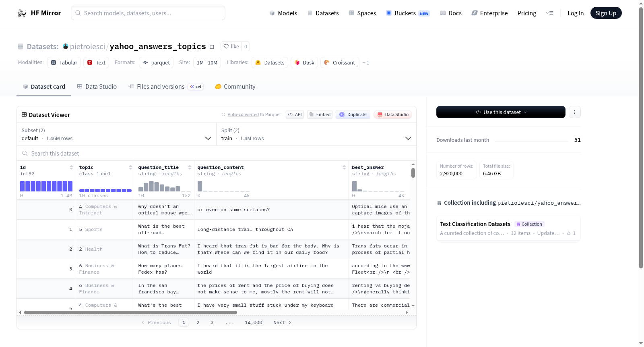The width and height of the screenshot is (644, 347).
Task: Click the Sign Up button
Action: click(x=606, y=13)
